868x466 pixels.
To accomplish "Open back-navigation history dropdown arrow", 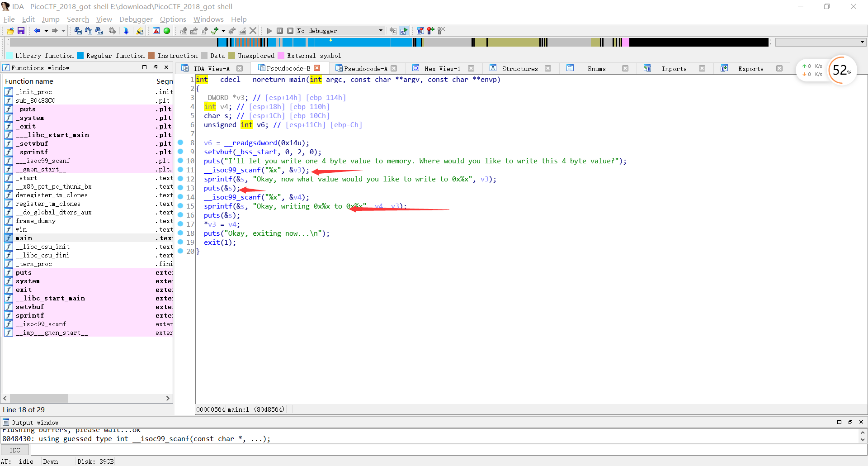I will [46, 31].
